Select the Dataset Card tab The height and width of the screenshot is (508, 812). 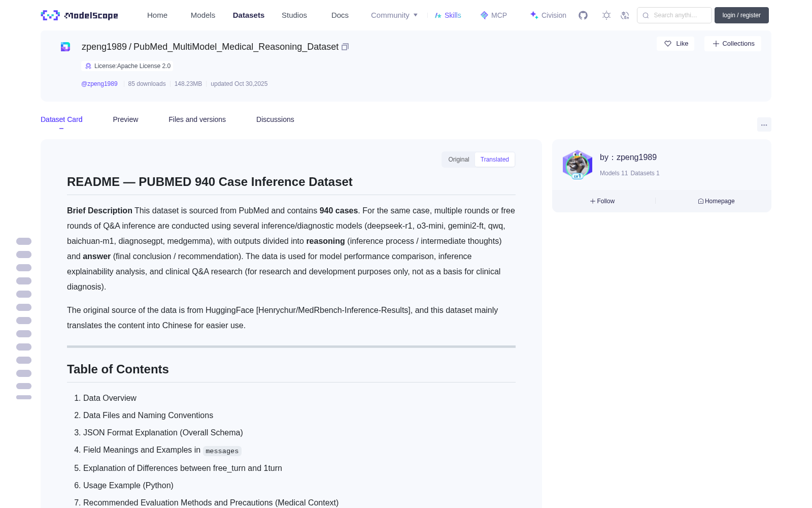[61, 119]
